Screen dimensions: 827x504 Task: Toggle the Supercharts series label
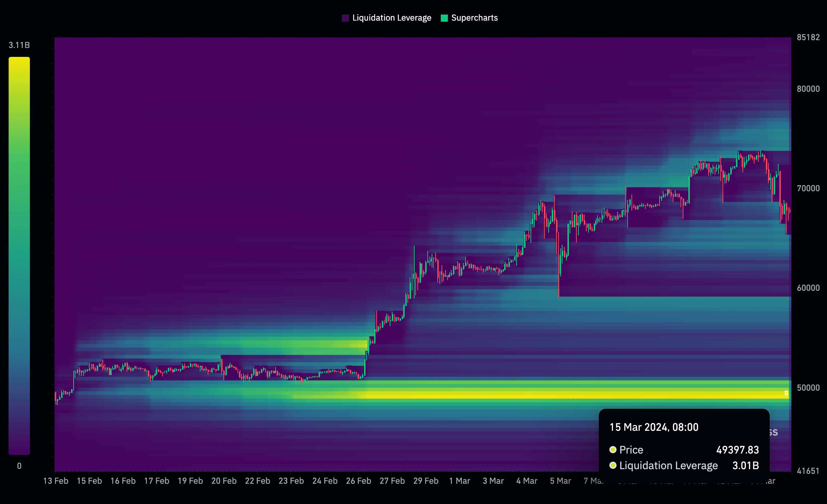point(474,18)
